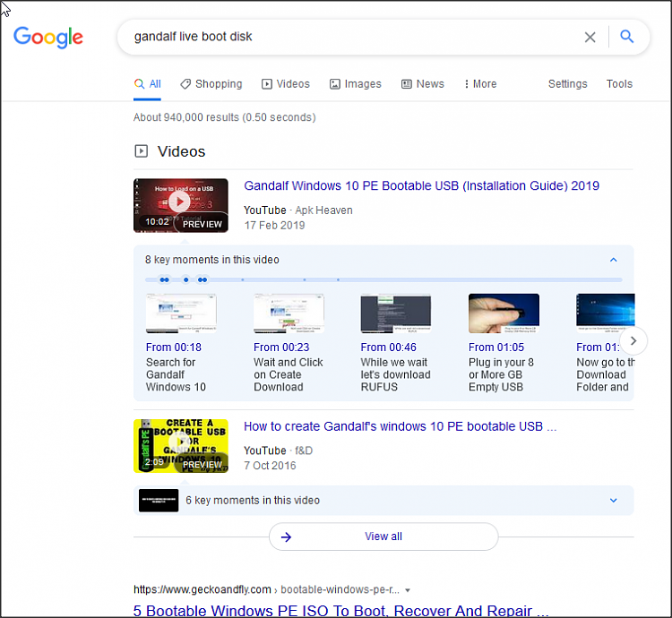This screenshot has width=672, height=618.
Task: Clear the search box with X icon
Action: click(x=590, y=38)
